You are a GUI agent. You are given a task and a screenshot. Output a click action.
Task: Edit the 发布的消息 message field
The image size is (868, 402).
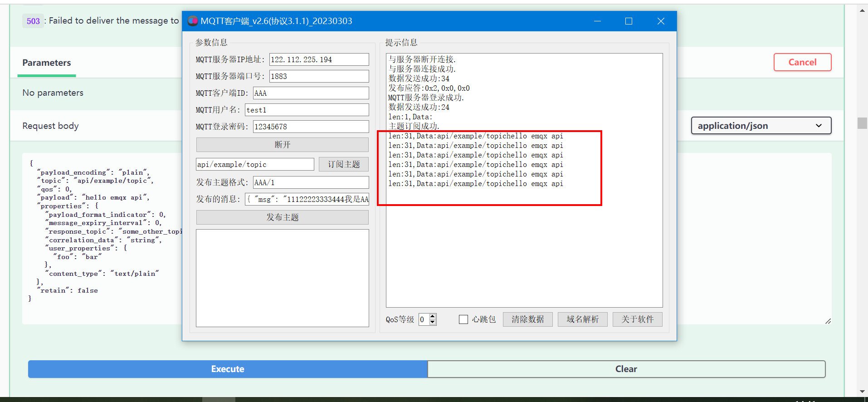(x=307, y=199)
